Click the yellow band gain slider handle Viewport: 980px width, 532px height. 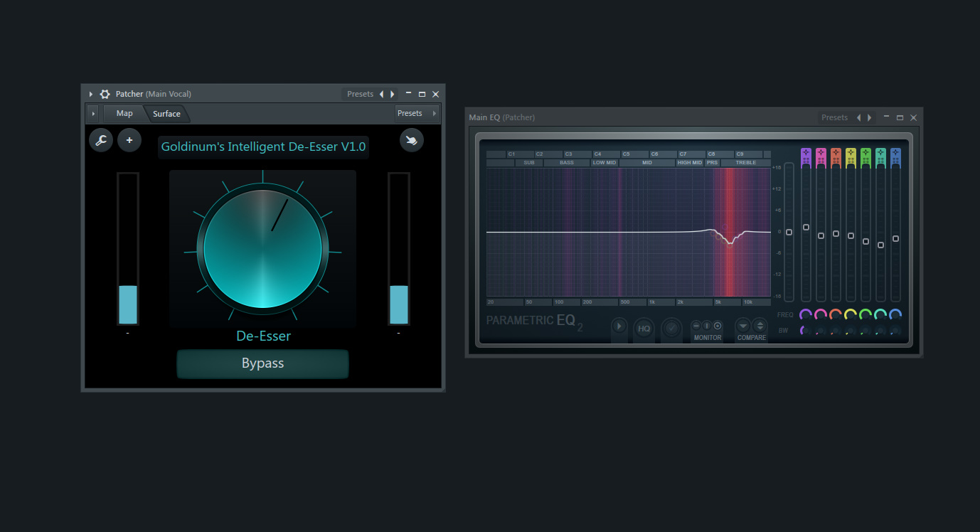click(851, 235)
